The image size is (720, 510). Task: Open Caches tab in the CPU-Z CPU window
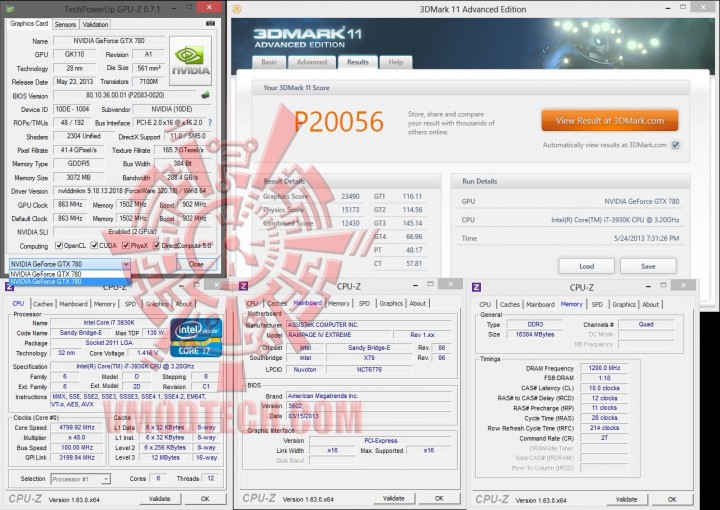43,304
